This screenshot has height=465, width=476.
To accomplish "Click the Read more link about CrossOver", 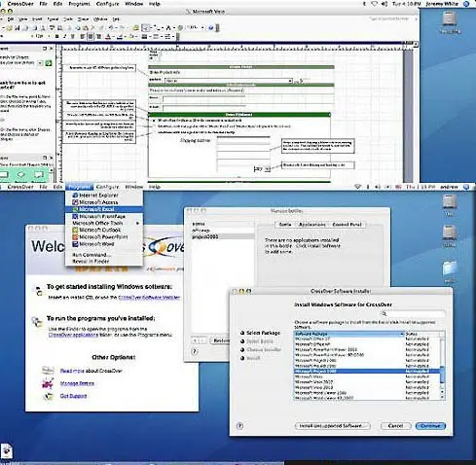I will pyautogui.click(x=72, y=371).
